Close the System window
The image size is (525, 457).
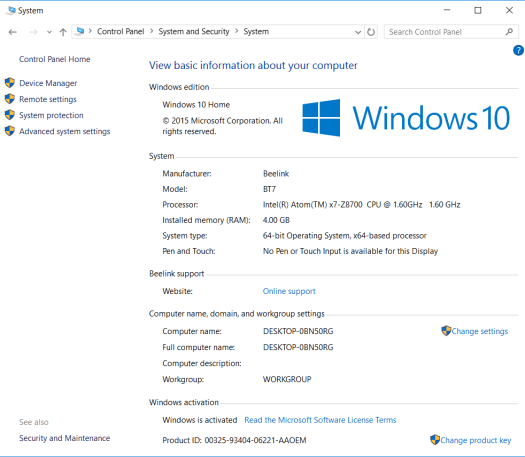point(509,10)
